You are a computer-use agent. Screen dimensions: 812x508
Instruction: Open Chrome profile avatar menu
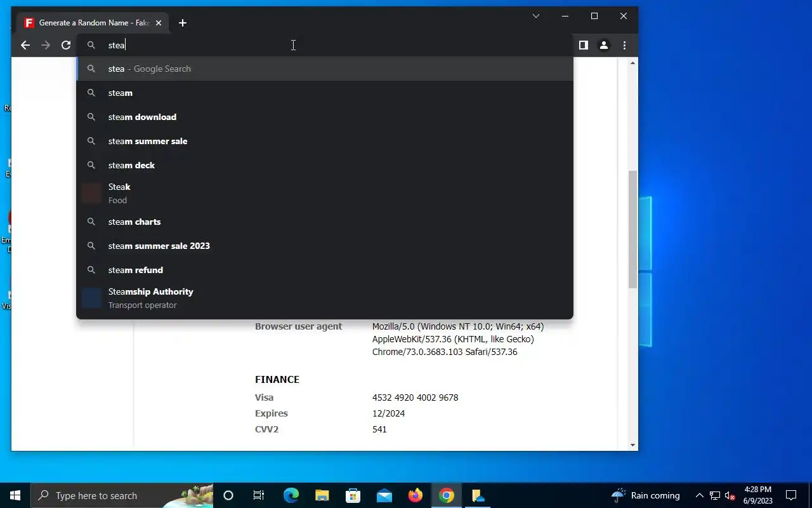(604, 45)
